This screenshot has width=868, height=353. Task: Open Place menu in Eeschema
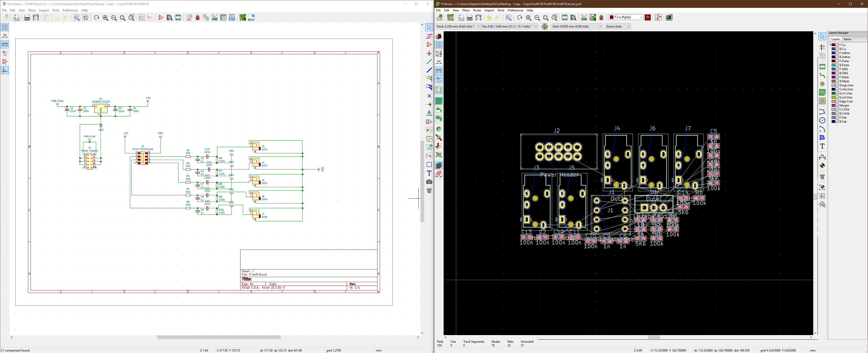32,10
